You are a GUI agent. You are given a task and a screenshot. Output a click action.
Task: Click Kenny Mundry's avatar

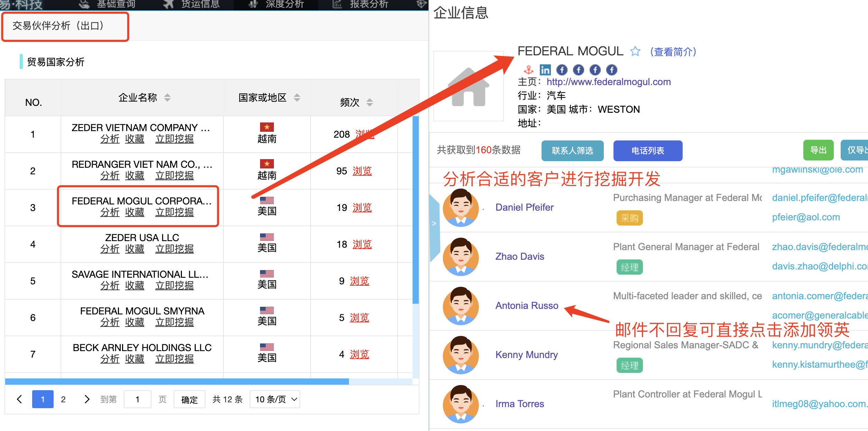(461, 355)
